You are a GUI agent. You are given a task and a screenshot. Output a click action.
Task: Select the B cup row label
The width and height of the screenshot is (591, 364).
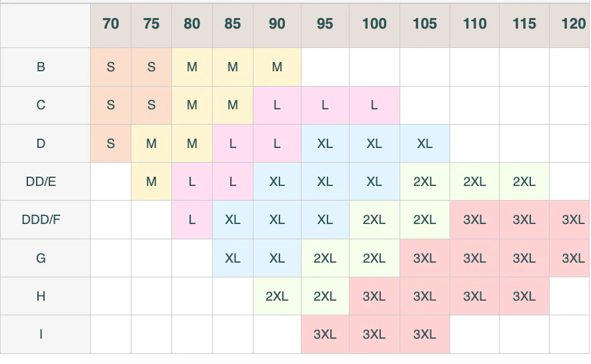(41, 67)
